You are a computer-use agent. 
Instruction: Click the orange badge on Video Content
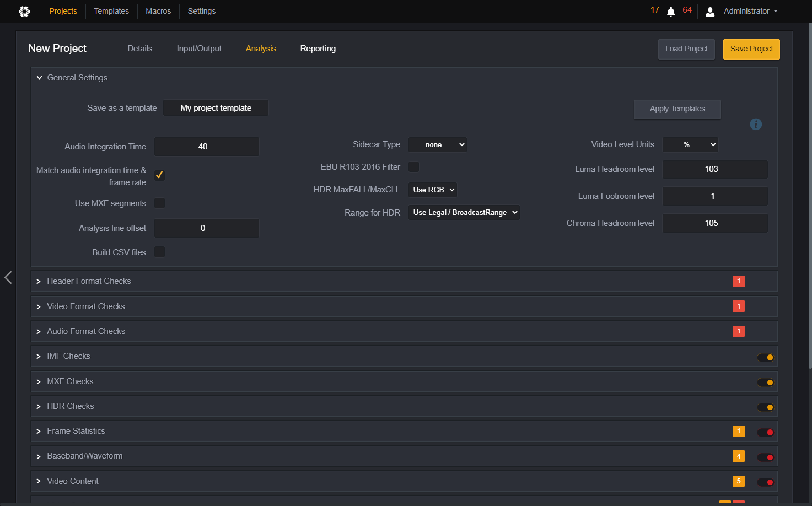pos(739,481)
